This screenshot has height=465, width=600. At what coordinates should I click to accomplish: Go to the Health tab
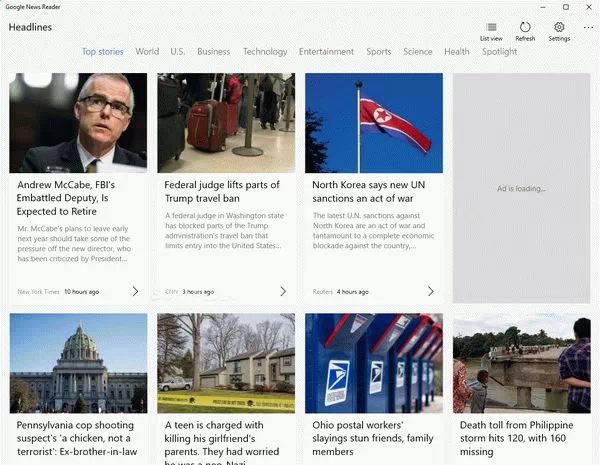tap(457, 52)
